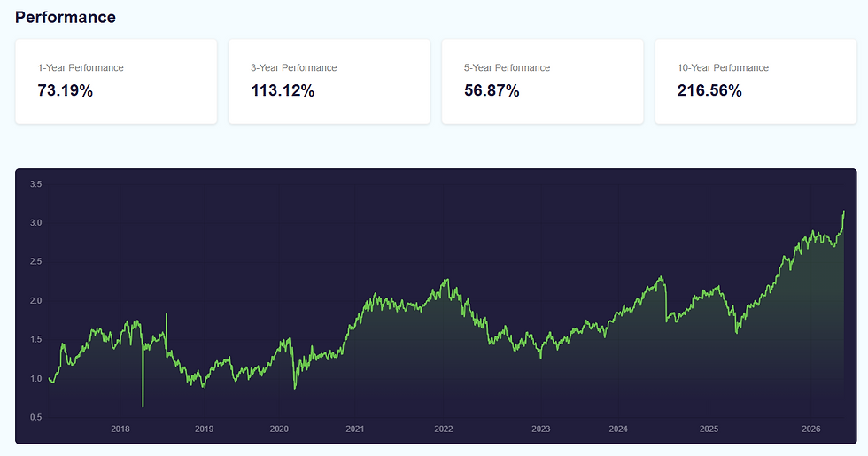Image resolution: width=868 pixels, height=456 pixels.
Task: Click the 2024 label on the x-axis
Action: coord(618,429)
